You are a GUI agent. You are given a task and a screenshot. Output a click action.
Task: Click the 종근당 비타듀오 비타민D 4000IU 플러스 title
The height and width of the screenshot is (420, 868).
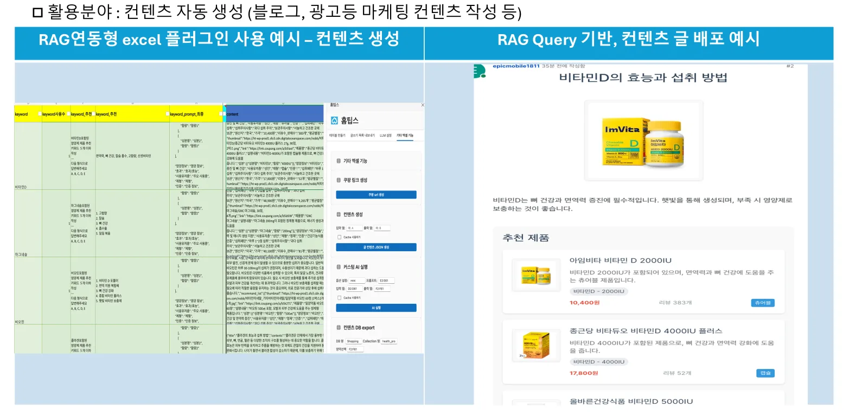[x=646, y=331]
